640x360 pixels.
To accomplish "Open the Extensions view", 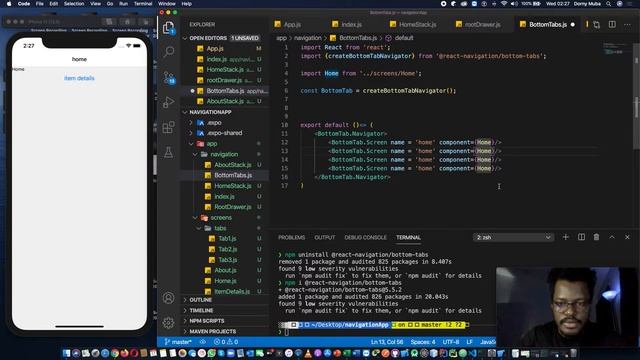I will tap(169, 127).
